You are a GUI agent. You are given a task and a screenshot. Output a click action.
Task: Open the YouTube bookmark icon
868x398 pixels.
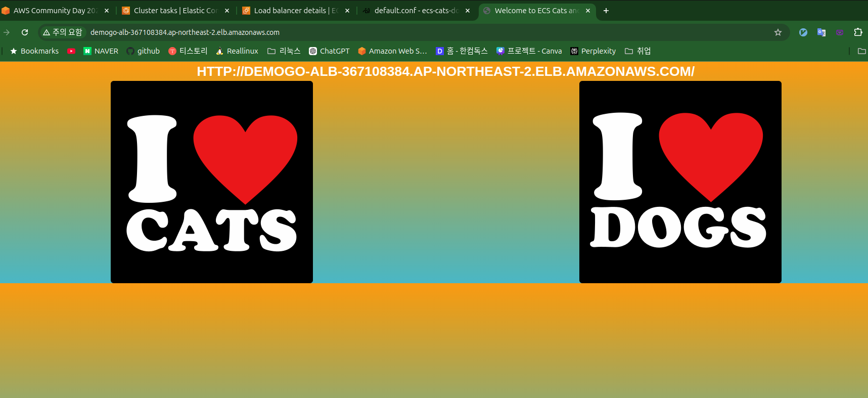tap(71, 51)
